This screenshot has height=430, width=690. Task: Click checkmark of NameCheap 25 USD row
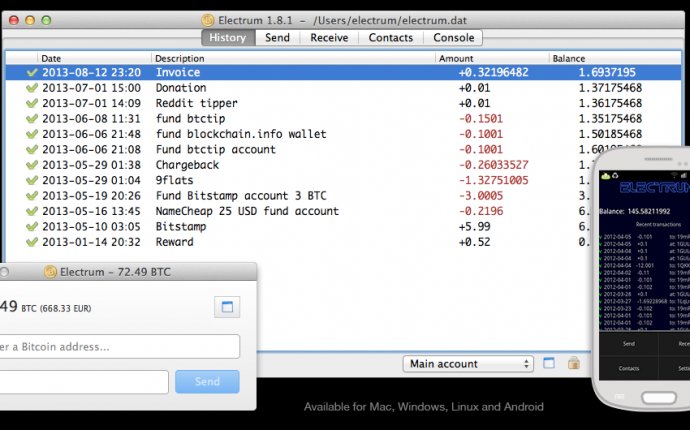(x=32, y=211)
